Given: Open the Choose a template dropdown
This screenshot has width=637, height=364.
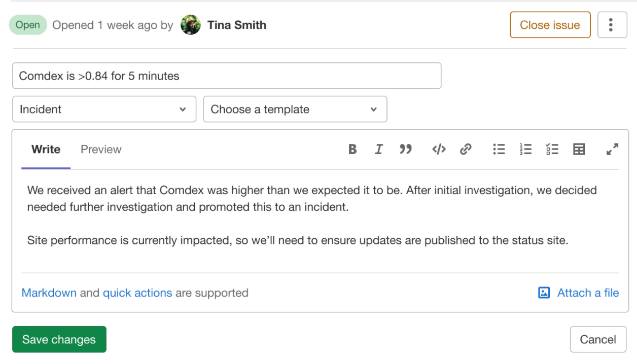Looking at the screenshot, I should click(x=295, y=109).
